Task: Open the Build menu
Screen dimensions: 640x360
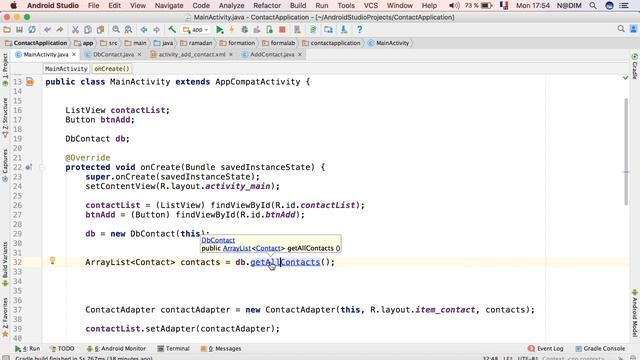Action: click(x=298, y=6)
